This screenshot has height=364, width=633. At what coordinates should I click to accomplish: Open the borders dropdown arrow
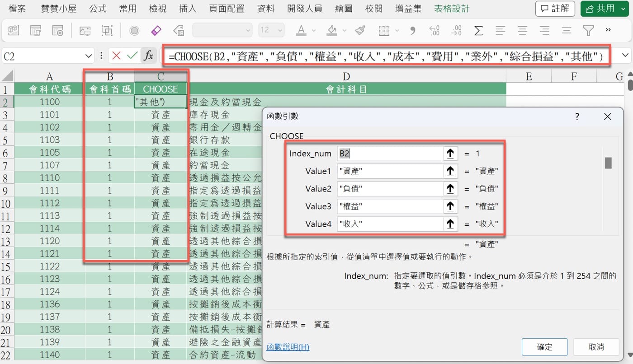(x=397, y=31)
